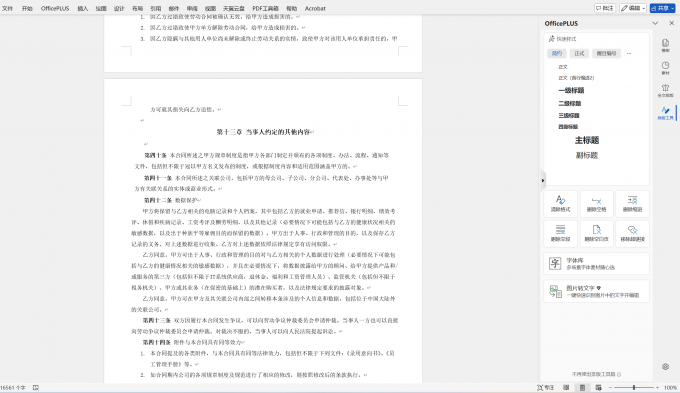Show more quick style sets via the ellipsis
The width and height of the screenshot is (680, 393).
629,53
